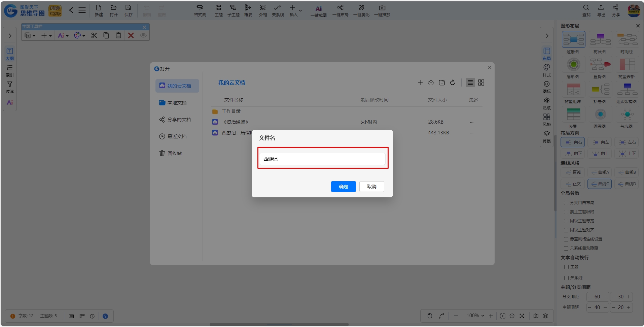Click the 关系线 relationship line tool

[x=278, y=10]
